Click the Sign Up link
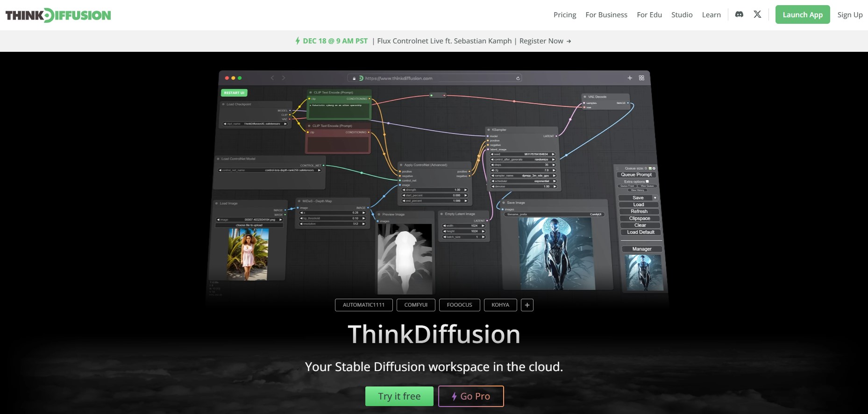The width and height of the screenshot is (868, 414). [850, 14]
